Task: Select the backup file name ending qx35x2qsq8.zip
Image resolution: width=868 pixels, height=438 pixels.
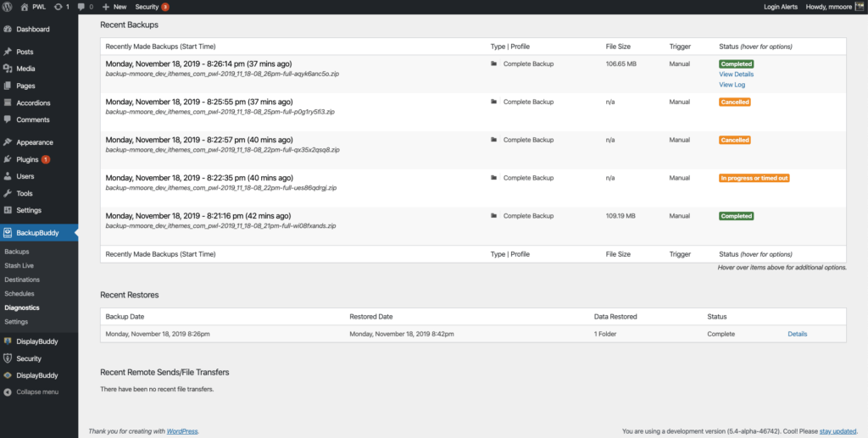Action: click(x=223, y=149)
